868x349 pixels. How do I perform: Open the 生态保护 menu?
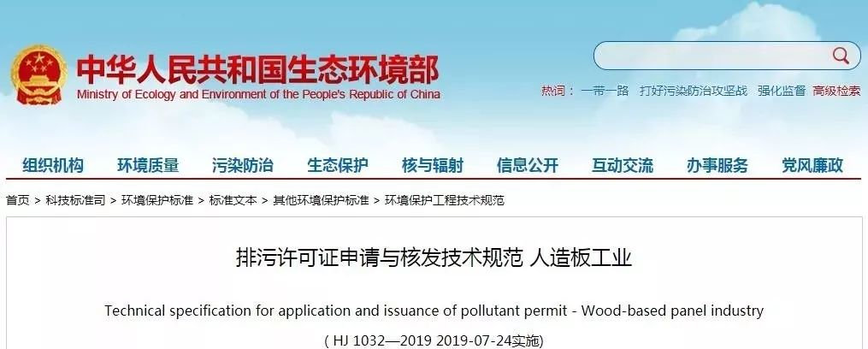coord(338,165)
